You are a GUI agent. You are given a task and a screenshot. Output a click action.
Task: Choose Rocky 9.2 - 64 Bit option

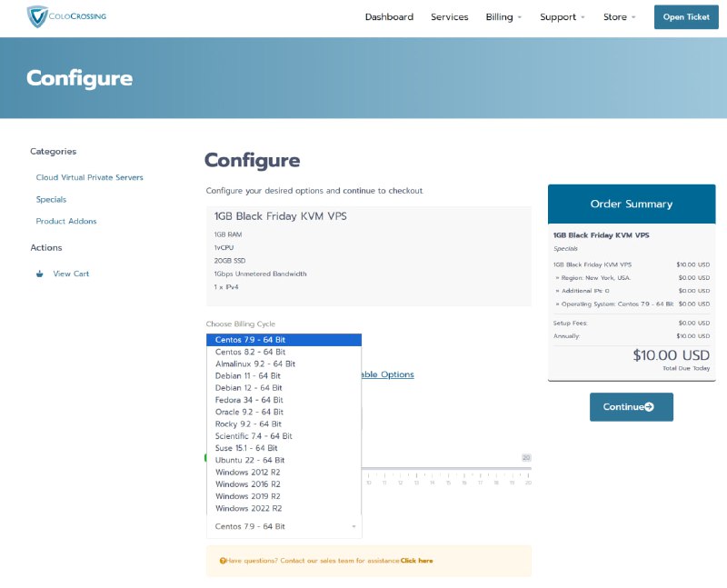click(x=248, y=424)
